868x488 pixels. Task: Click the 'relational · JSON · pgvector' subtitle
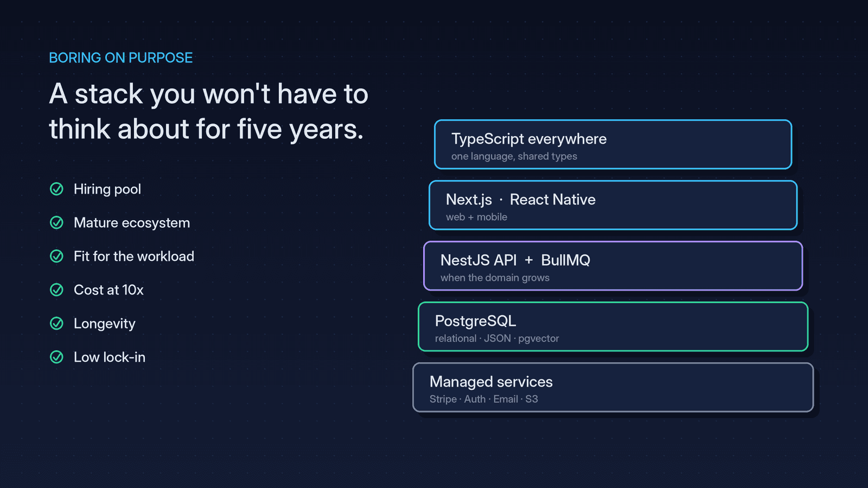pos(497,338)
